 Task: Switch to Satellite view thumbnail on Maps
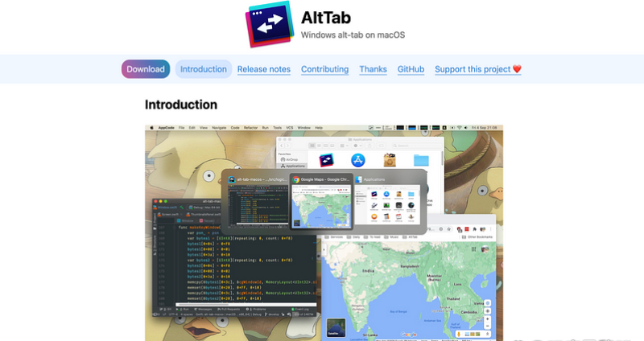pyautogui.click(x=336, y=328)
